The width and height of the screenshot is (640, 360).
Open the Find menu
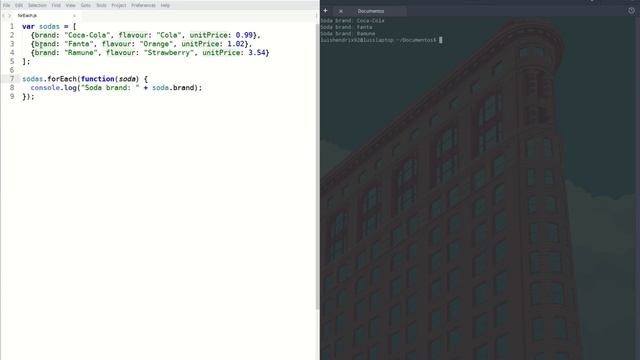click(56, 5)
